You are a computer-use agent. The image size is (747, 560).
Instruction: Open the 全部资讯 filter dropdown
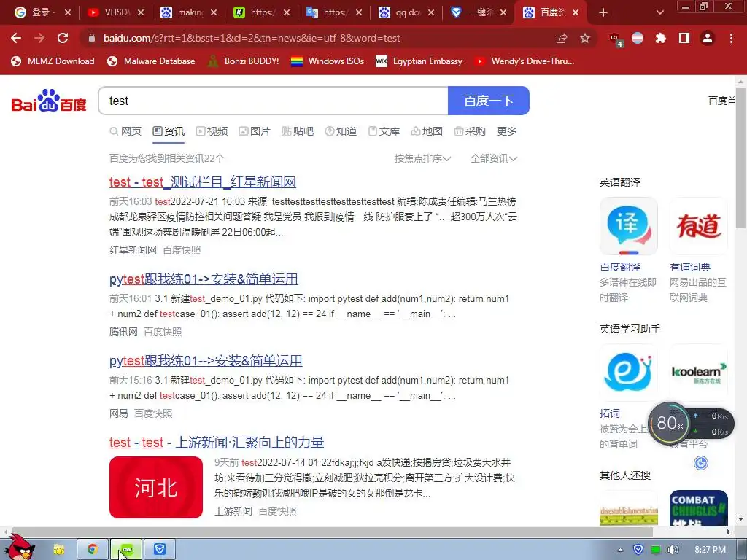(x=494, y=158)
